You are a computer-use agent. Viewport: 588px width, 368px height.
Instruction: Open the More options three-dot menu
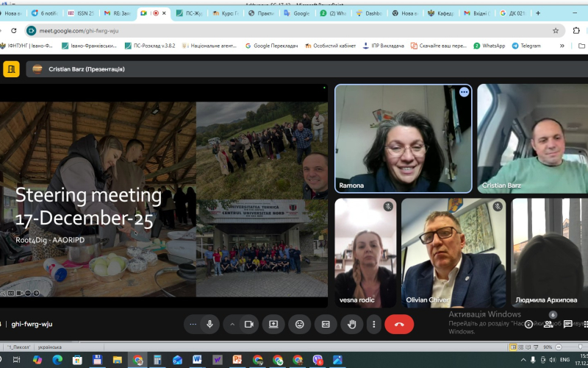pyautogui.click(x=373, y=324)
